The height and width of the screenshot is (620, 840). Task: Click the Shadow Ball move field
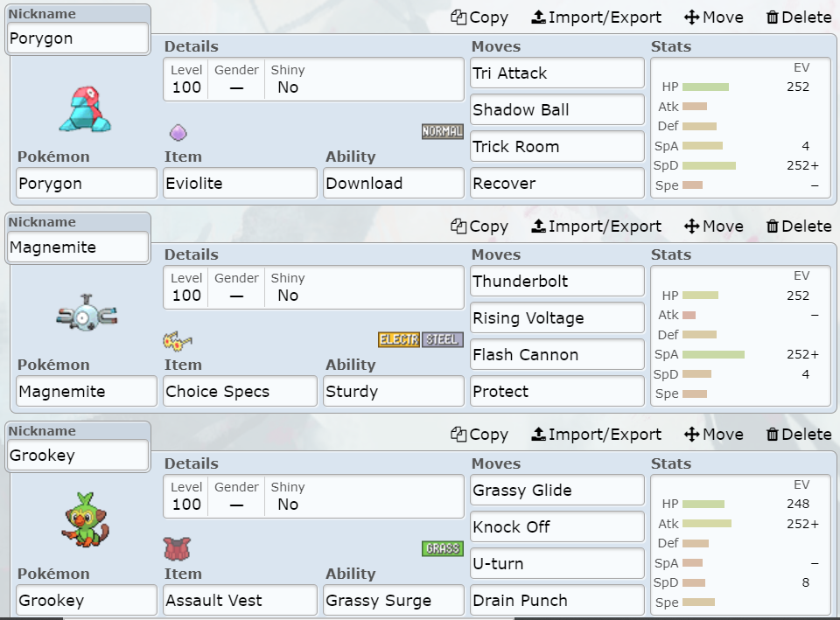[x=557, y=110]
